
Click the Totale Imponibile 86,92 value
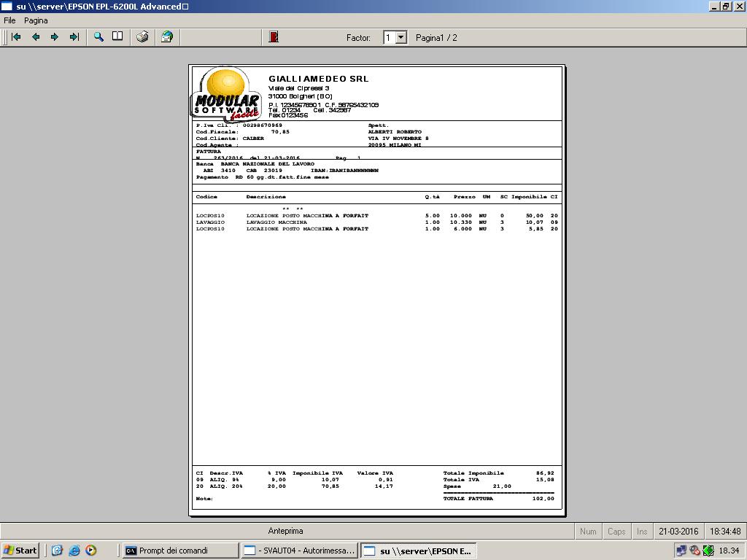pos(545,472)
